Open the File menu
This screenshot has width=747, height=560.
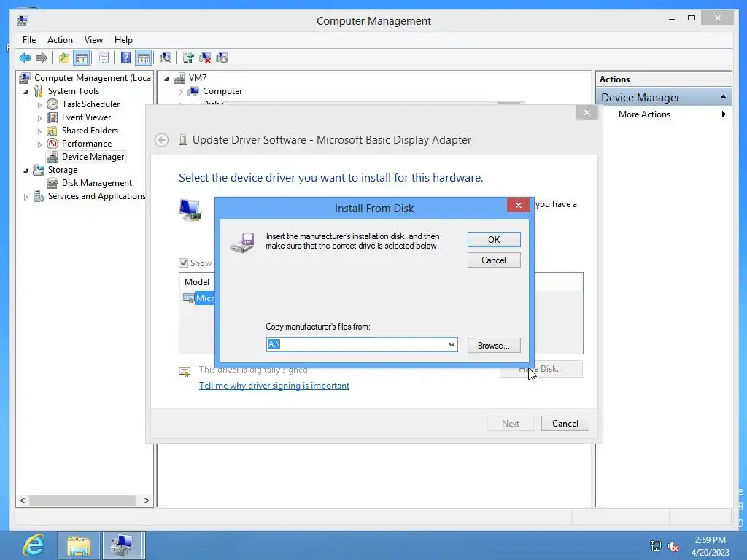point(29,40)
